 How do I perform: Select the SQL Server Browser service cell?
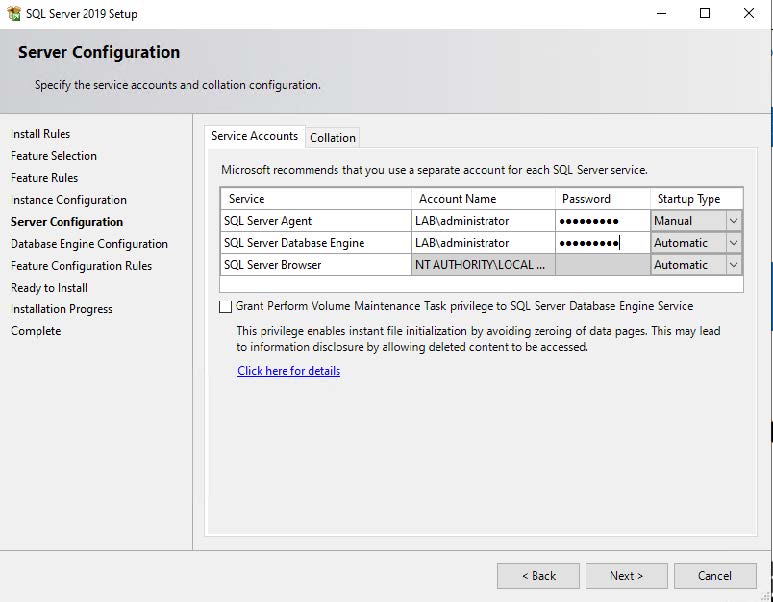tap(316, 265)
